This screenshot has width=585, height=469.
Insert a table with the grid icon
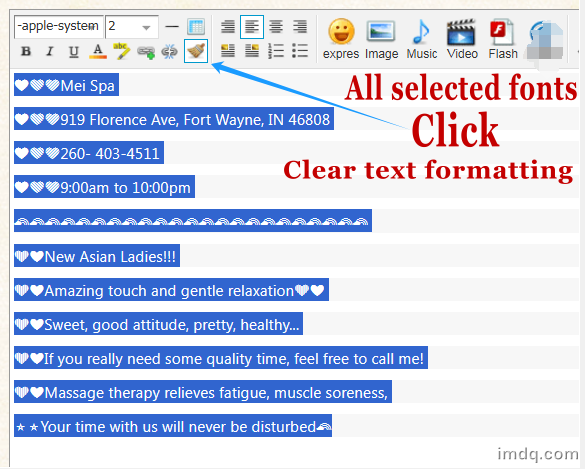[196, 27]
